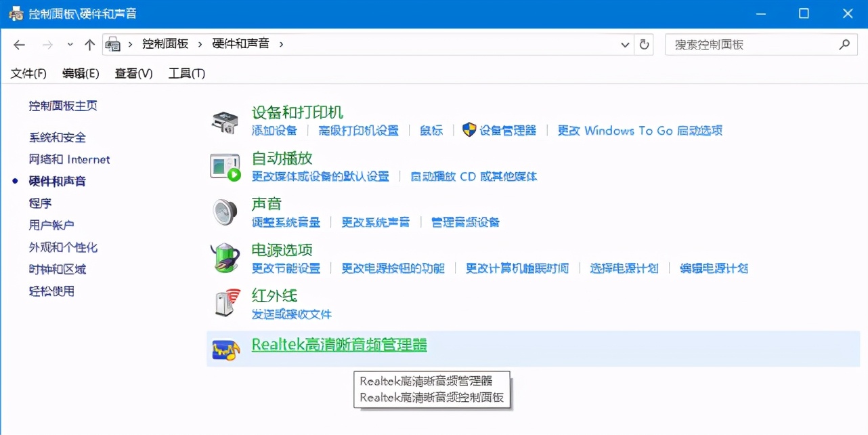Click the search magnifier icon

click(844, 45)
